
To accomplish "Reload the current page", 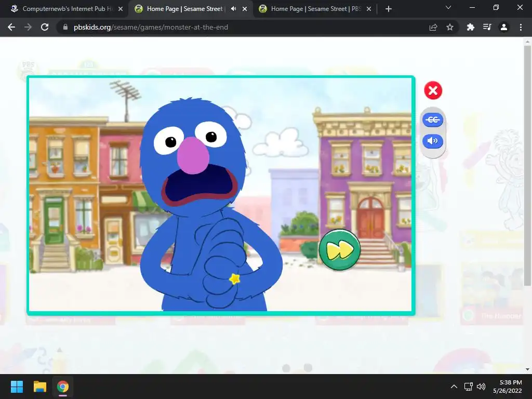I will [x=45, y=27].
